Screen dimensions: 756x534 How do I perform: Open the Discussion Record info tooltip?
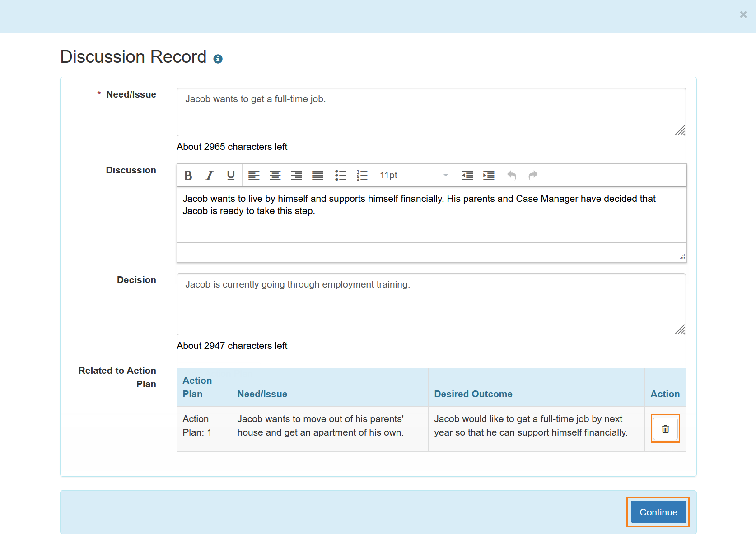pyautogui.click(x=218, y=59)
